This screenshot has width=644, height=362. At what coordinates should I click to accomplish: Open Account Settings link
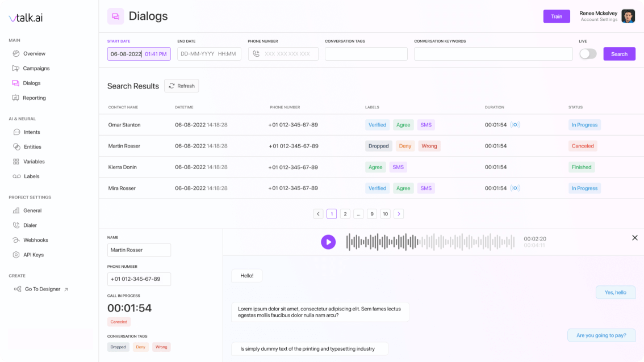(x=599, y=19)
